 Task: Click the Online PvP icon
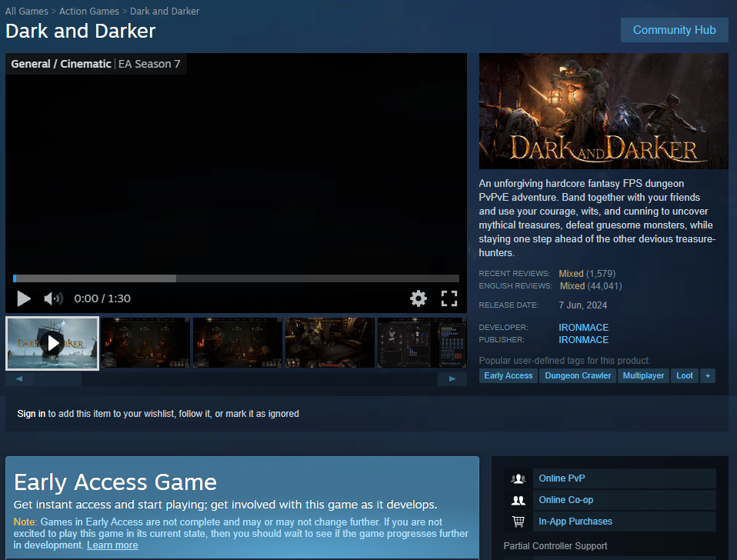(518, 478)
